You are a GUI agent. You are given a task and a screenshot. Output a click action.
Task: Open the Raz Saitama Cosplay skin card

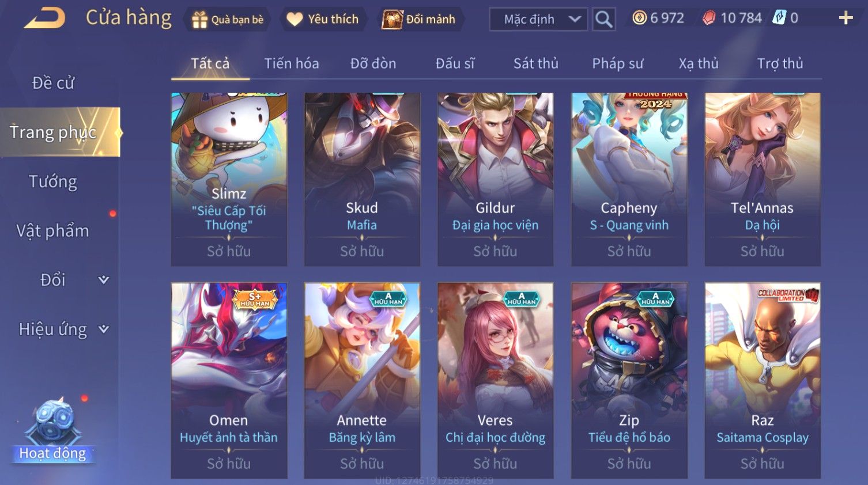pyautogui.click(x=762, y=380)
